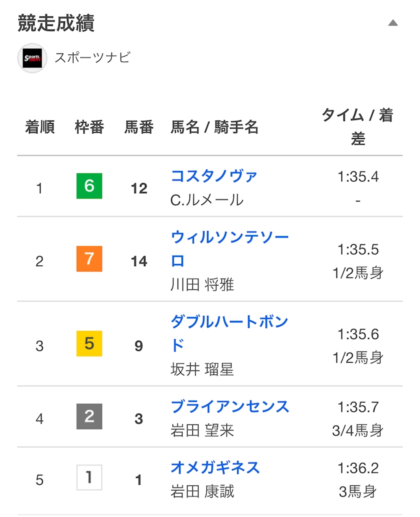
Task: Click the タイム / 着差 column header
Action: (357, 127)
